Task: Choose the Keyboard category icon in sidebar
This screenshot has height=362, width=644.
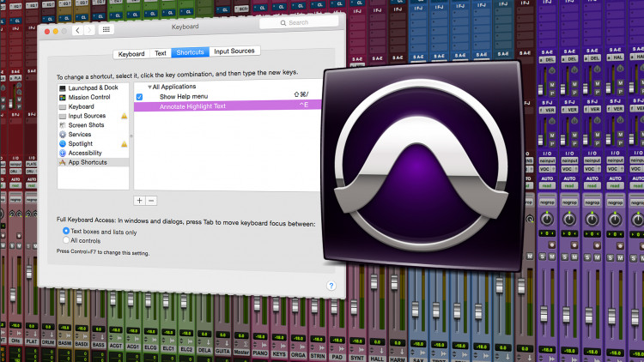Action: [63, 107]
